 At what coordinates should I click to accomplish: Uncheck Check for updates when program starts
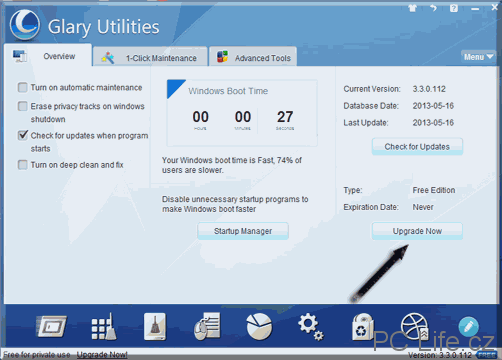(x=23, y=135)
